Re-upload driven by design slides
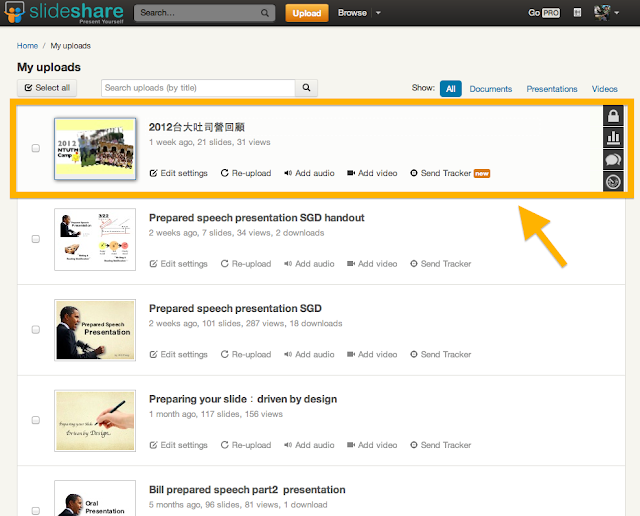The width and height of the screenshot is (640, 516). (246, 445)
